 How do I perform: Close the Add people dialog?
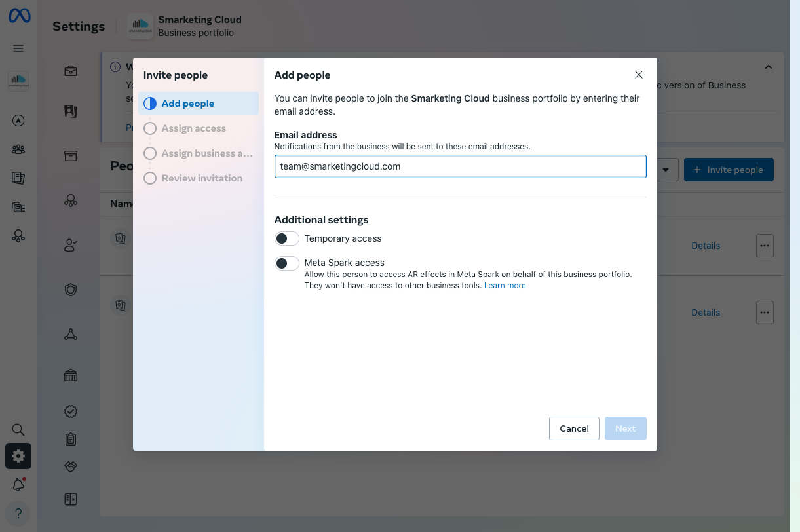pos(639,75)
